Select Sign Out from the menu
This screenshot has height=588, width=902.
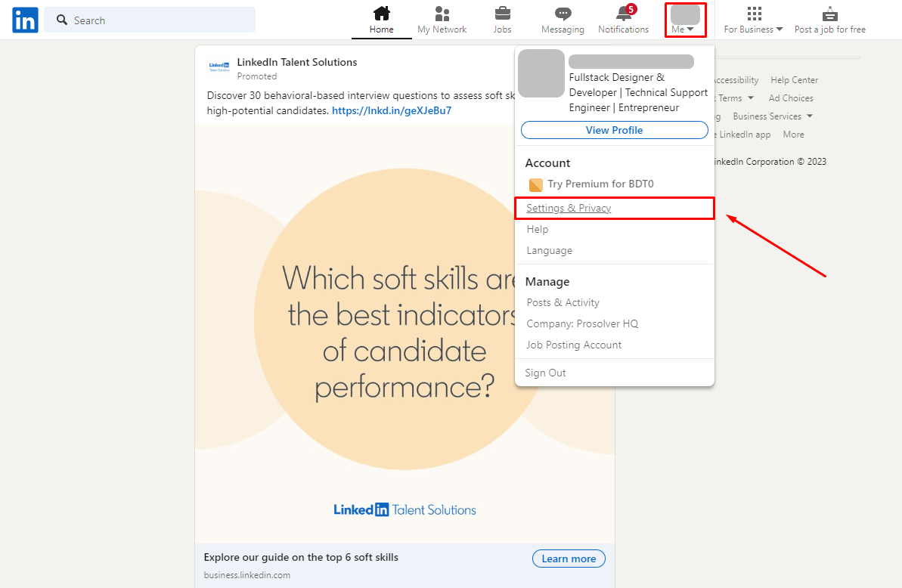544,372
